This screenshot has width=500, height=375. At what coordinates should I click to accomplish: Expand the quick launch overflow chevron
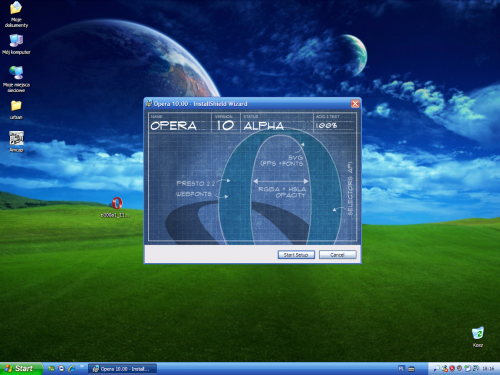click(x=82, y=366)
